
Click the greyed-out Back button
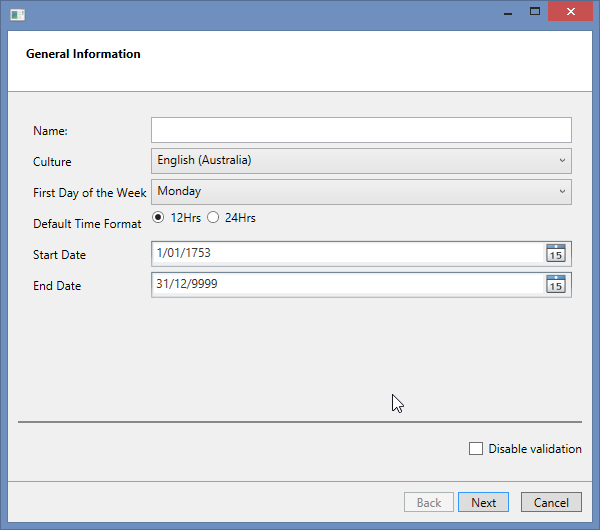coord(428,502)
